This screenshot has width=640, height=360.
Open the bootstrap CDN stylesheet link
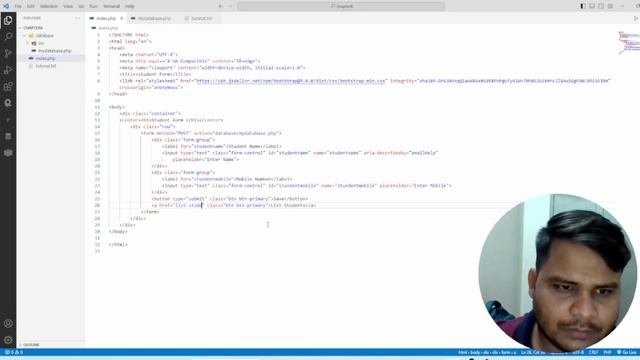tap(291, 81)
